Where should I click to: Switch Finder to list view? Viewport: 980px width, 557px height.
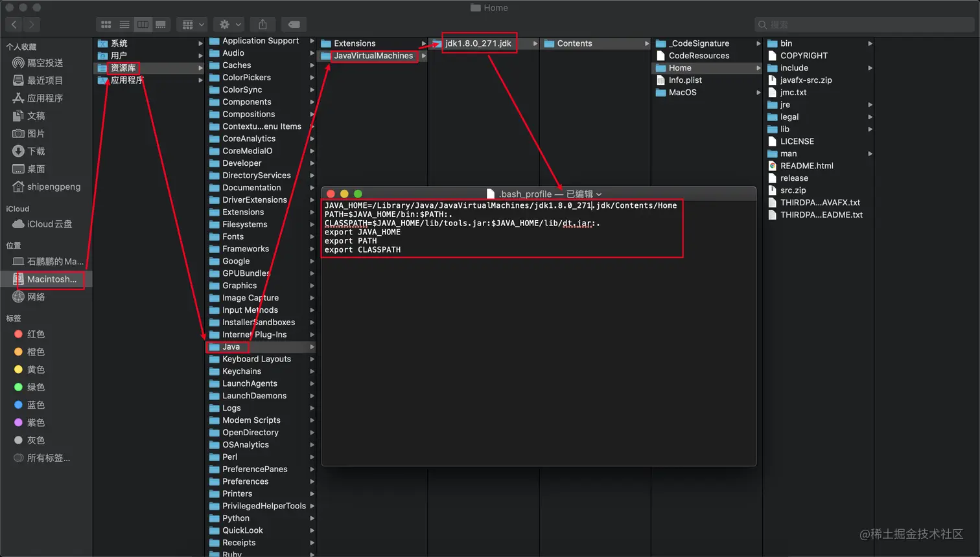pos(124,25)
